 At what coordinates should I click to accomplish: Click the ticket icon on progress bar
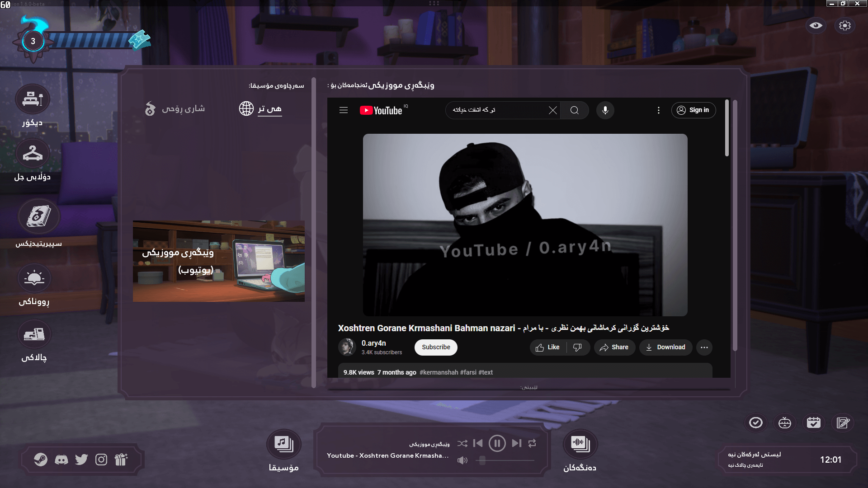pos(140,40)
